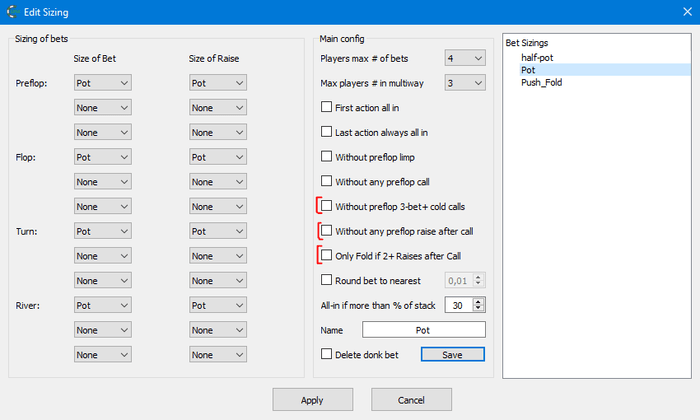Image resolution: width=700 pixels, height=420 pixels.
Task: Open the River Size of Bet dropdown
Action: point(103,305)
